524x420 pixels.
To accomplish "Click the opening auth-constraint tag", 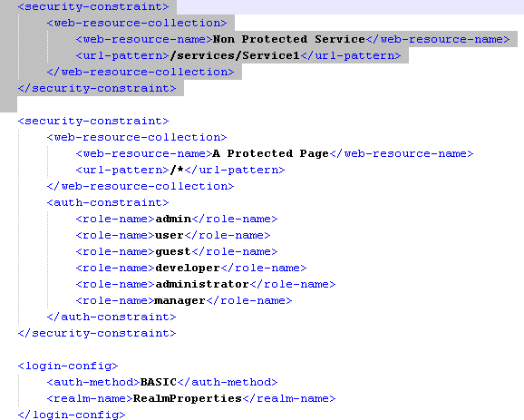I will pyautogui.click(x=108, y=203).
